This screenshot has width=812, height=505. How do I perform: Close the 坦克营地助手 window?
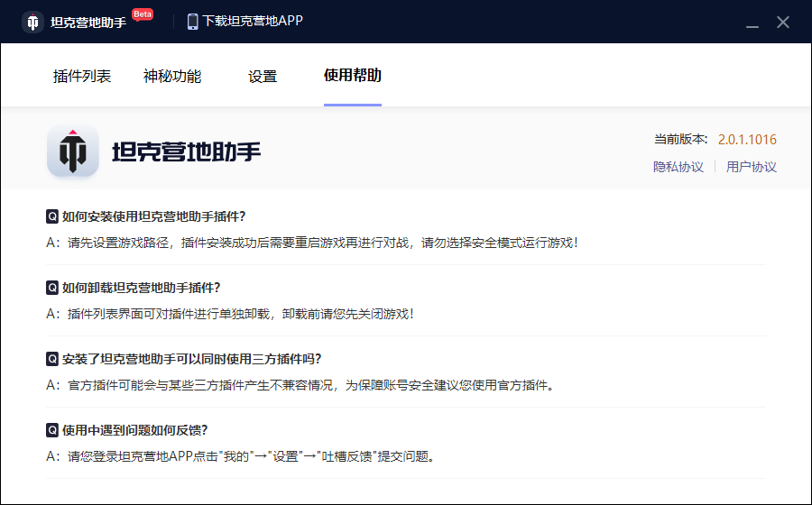(783, 23)
